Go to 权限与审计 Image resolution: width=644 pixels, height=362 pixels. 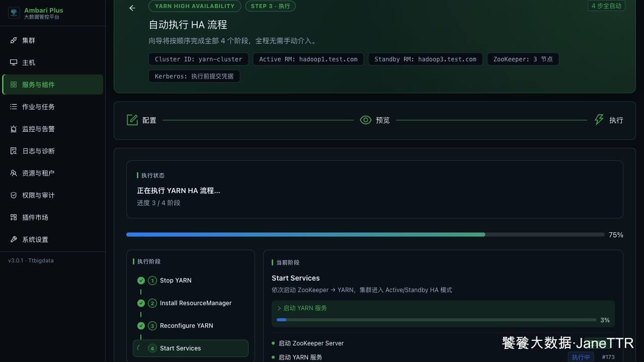pyautogui.click(x=52, y=195)
